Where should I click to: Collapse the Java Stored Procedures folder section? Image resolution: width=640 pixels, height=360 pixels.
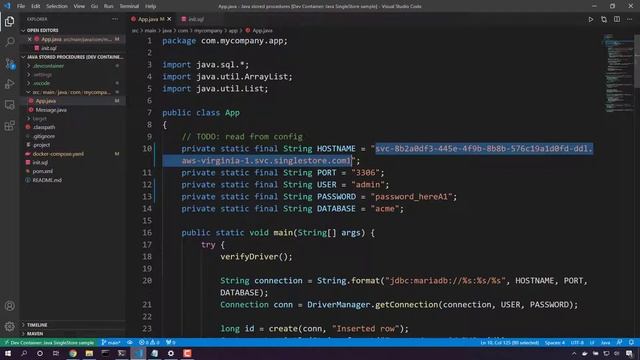click(73, 57)
